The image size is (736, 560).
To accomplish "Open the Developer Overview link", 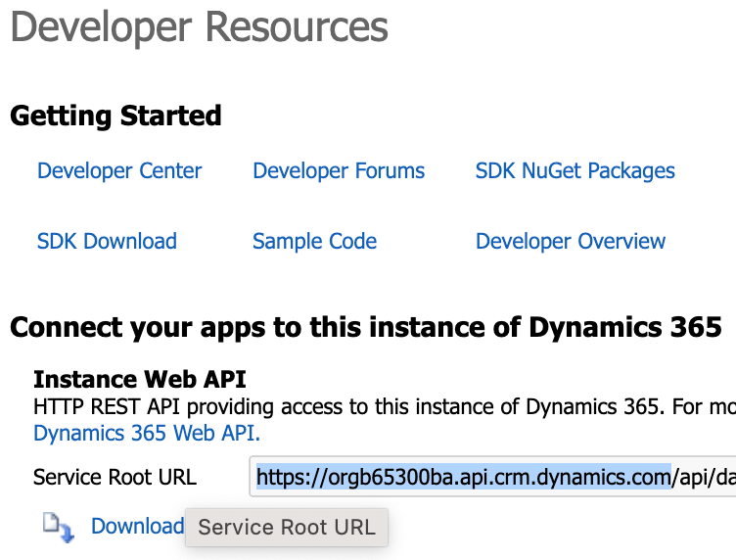I will (x=571, y=241).
